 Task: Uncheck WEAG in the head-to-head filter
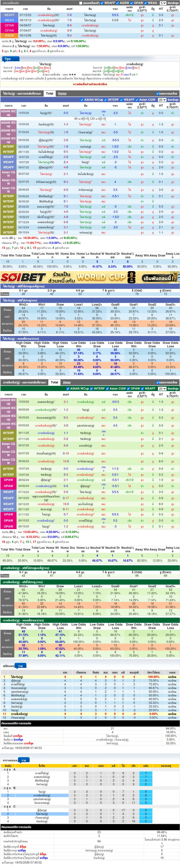pos(146,3)
